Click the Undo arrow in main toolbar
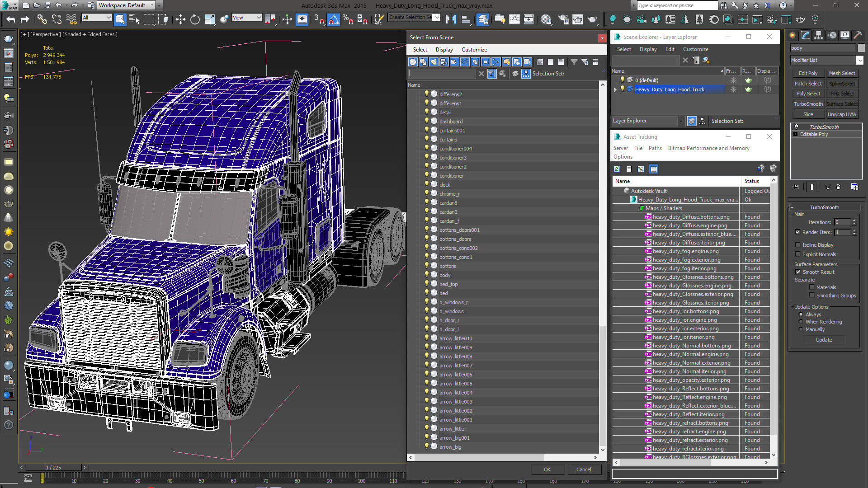 click(x=11, y=19)
